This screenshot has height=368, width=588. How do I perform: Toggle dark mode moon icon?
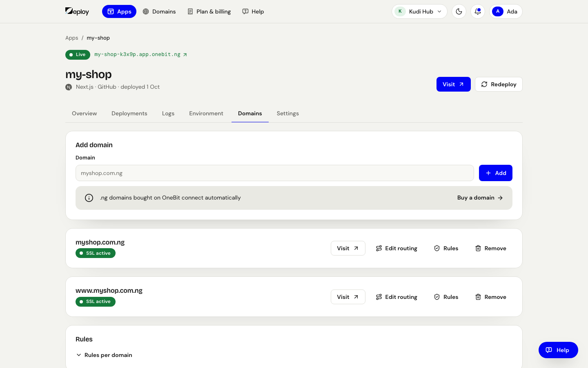tap(459, 11)
